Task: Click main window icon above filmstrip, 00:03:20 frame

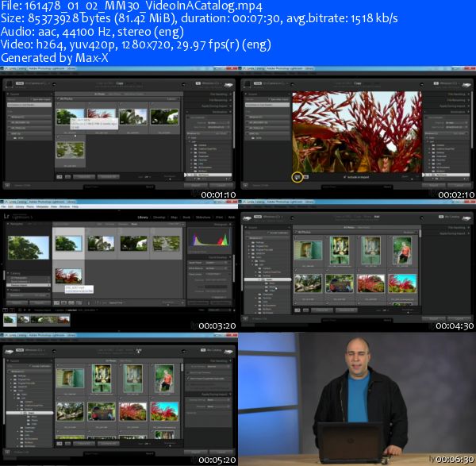Action: pos(6,310)
